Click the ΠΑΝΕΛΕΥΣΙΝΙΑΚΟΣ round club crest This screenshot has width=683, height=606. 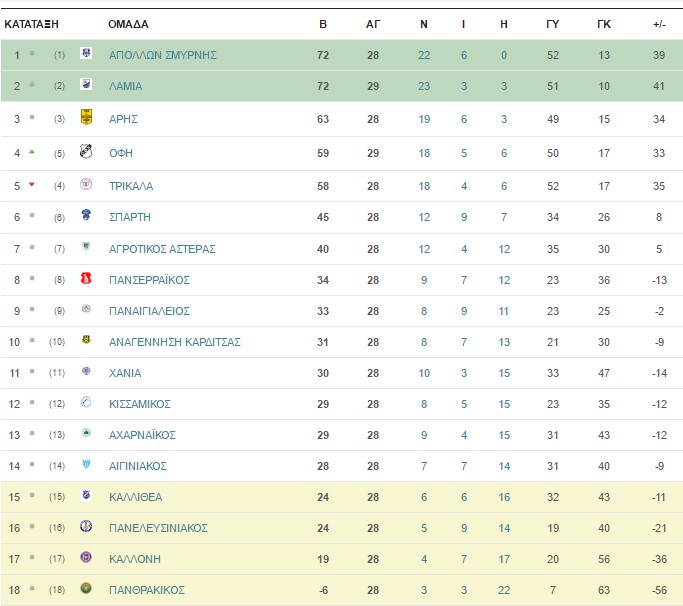[86, 526]
